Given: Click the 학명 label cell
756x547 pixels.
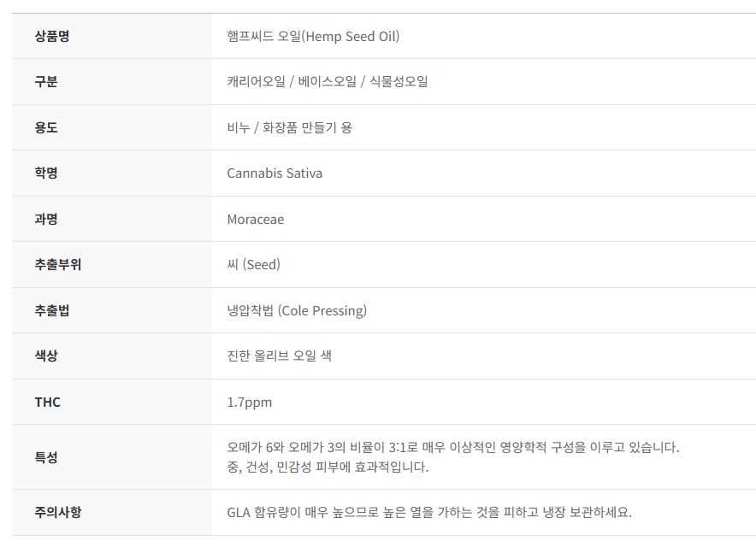Looking at the screenshot, I should coord(46,174).
